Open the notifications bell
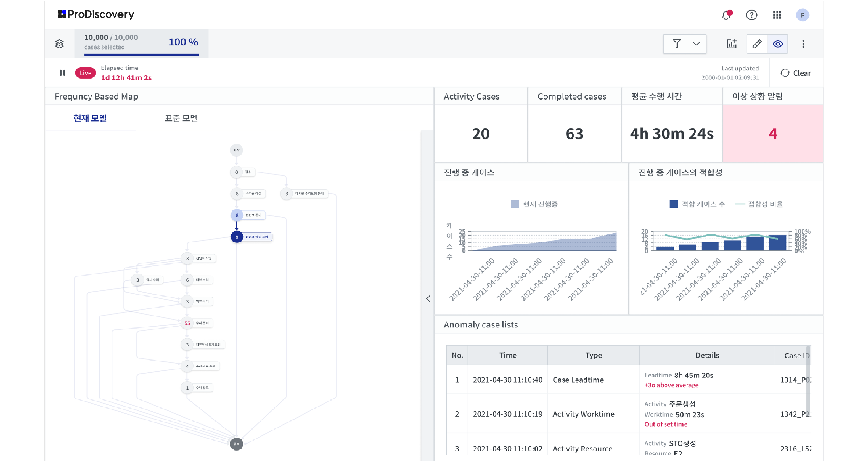Screen dimensions: 868x461 tap(726, 15)
